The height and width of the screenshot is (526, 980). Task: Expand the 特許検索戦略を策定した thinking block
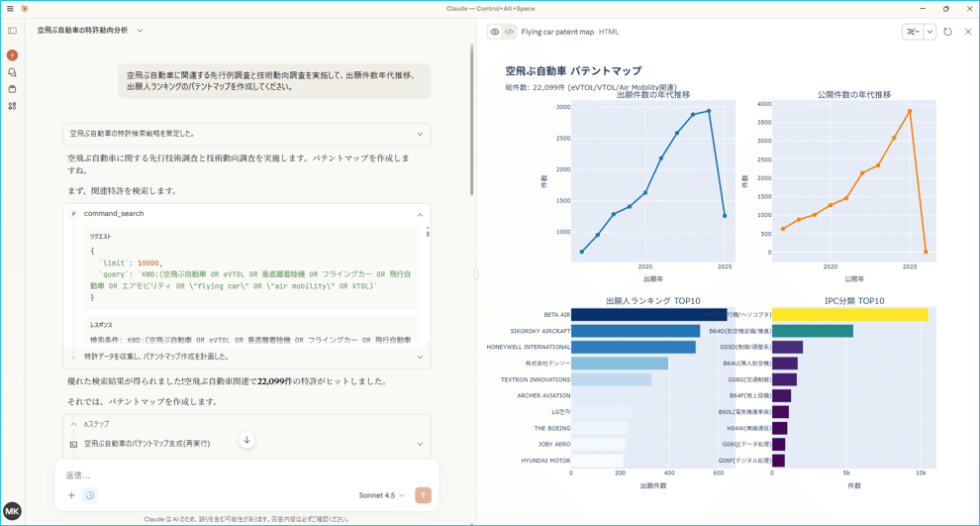(246, 134)
